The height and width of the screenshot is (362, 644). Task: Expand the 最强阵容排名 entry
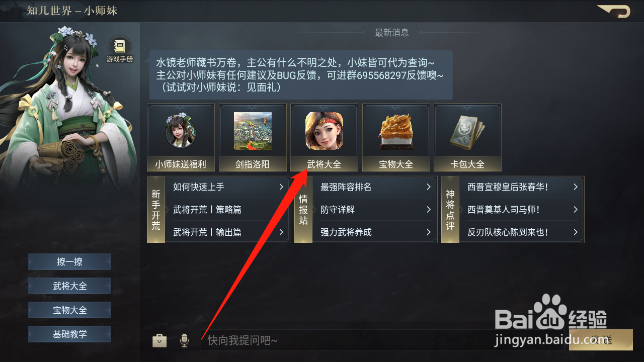point(374,187)
